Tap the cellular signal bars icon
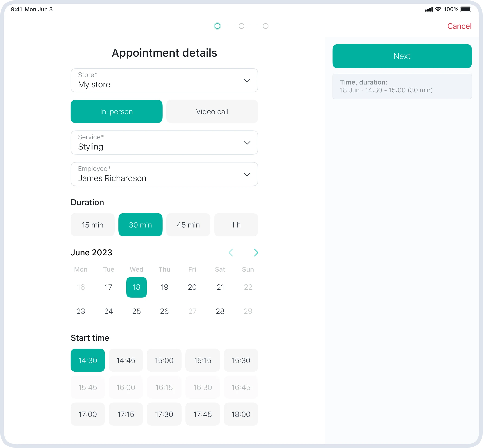The image size is (483, 448). (429, 10)
